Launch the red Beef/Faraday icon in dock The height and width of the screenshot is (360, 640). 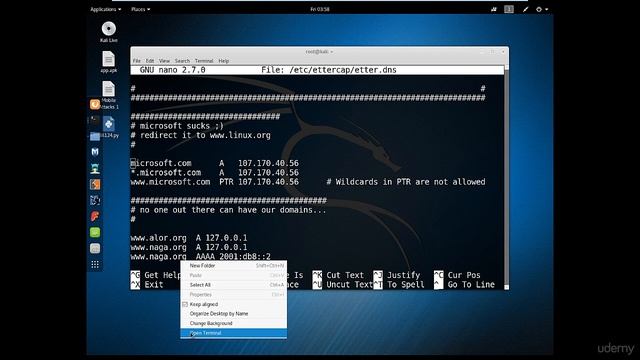[x=95, y=216]
